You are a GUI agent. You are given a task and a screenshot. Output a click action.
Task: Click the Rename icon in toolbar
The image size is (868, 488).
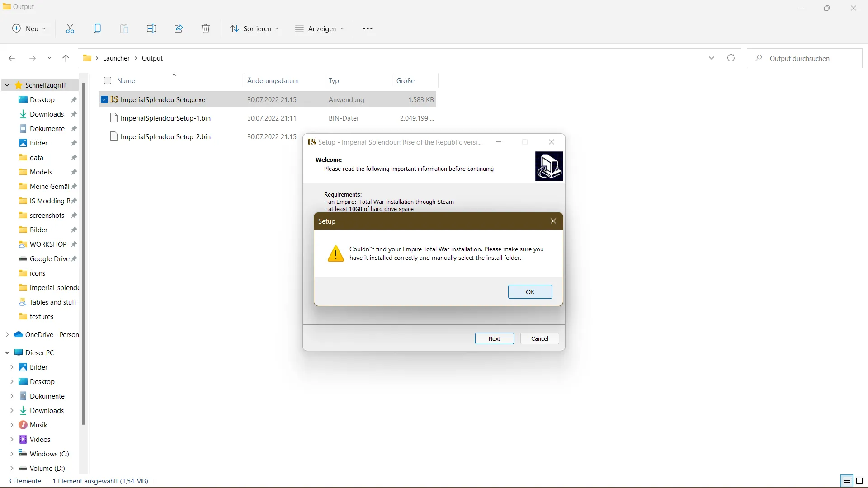151,28
